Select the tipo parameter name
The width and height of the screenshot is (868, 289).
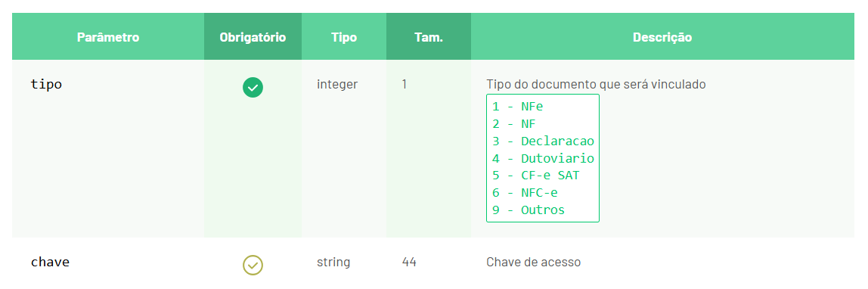[47, 85]
